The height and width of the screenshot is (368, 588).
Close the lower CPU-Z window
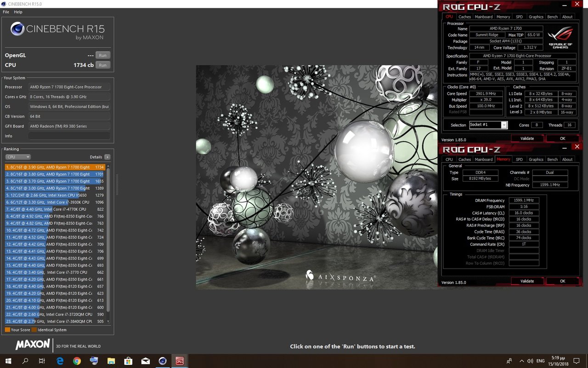[x=577, y=147]
